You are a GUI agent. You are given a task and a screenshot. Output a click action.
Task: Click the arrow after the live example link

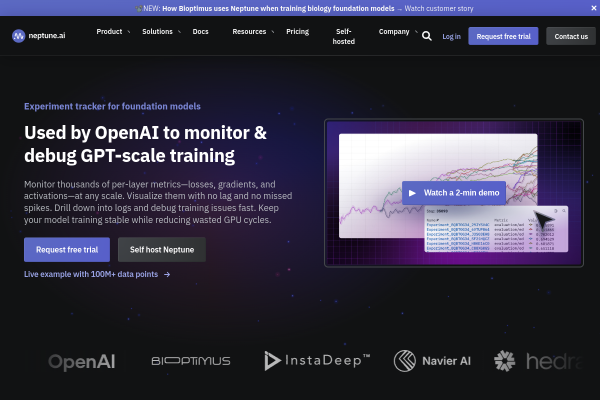[167, 274]
